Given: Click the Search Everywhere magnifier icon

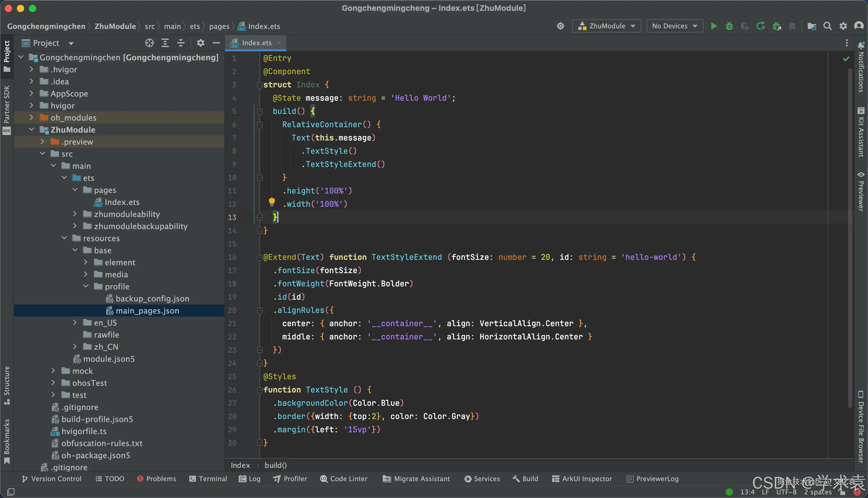Looking at the screenshot, I should tap(827, 26).
